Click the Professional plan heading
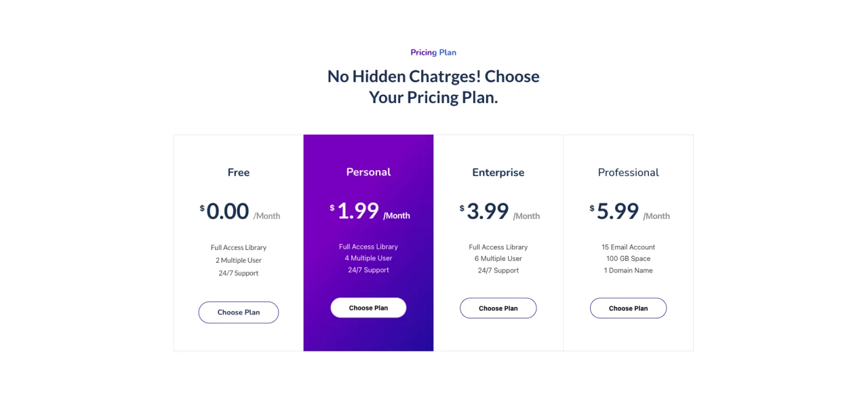Image resolution: width=868 pixels, height=416 pixels. (628, 173)
